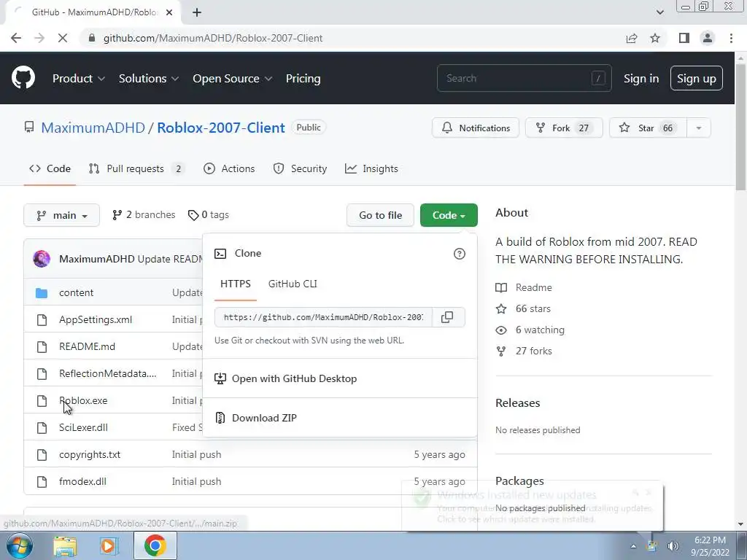
Task: Click the clone help question mark icon
Action: (x=460, y=254)
